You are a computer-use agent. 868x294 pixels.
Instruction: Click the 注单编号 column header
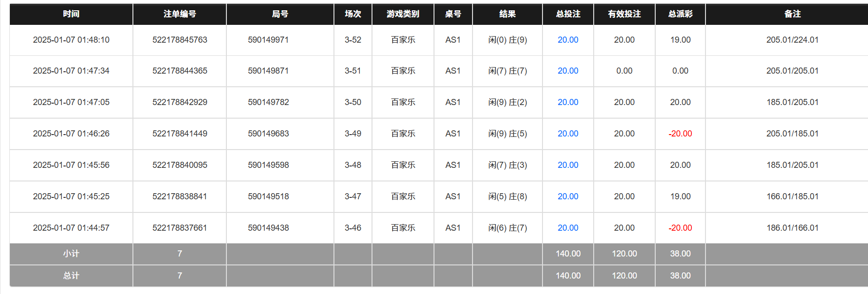(x=179, y=14)
